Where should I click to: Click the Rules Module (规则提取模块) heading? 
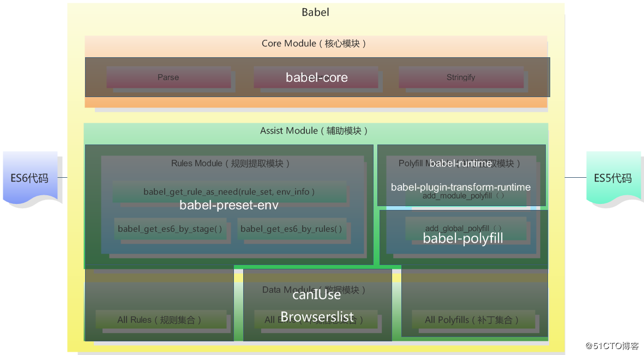[x=231, y=163]
